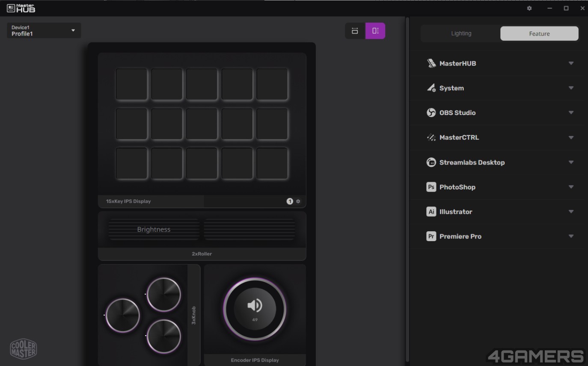Click the encoder volume value 49
588x366 pixels.
(x=255, y=320)
